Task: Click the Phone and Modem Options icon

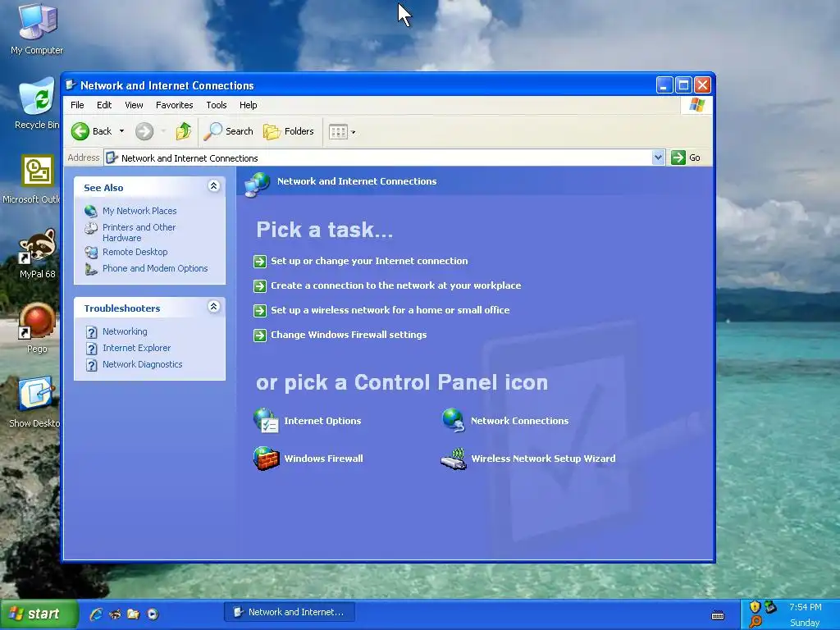Action: [91, 268]
